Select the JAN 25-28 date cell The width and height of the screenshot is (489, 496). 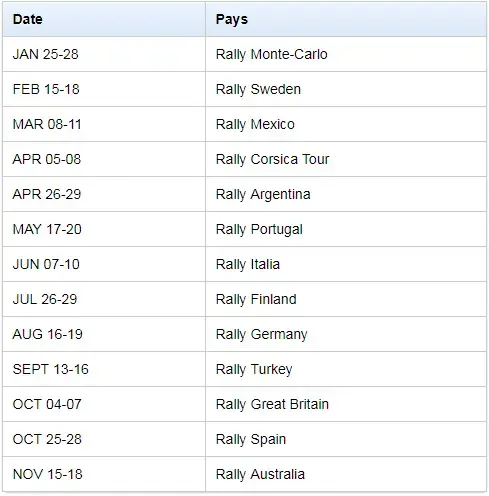(104, 54)
